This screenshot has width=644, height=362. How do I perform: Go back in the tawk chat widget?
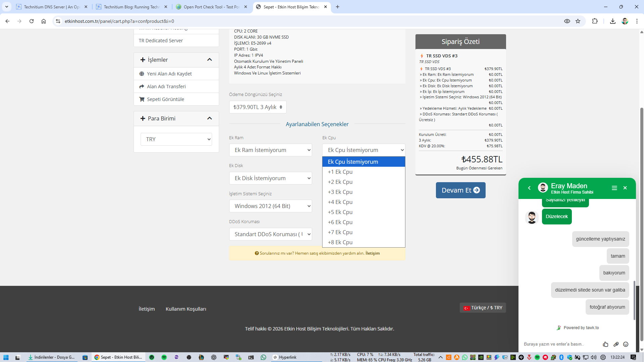(x=529, y=188)
